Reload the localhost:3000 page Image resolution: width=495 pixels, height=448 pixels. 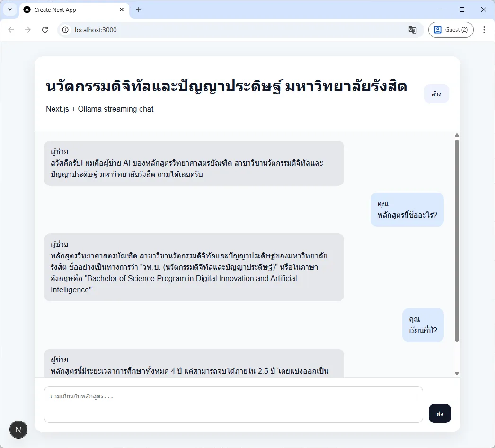[x=45, y=29]
